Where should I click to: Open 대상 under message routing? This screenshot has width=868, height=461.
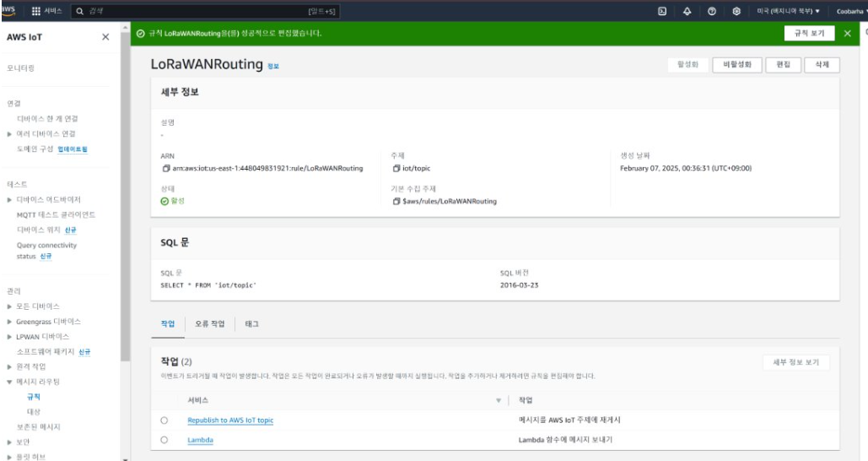[x=34, y=412]
